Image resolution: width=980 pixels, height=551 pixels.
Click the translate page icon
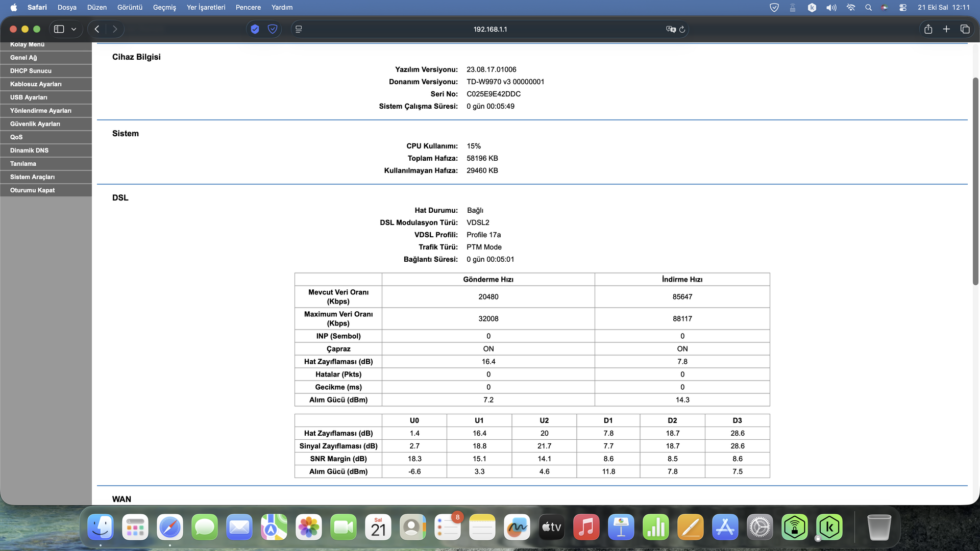click(x=671, y=29)
